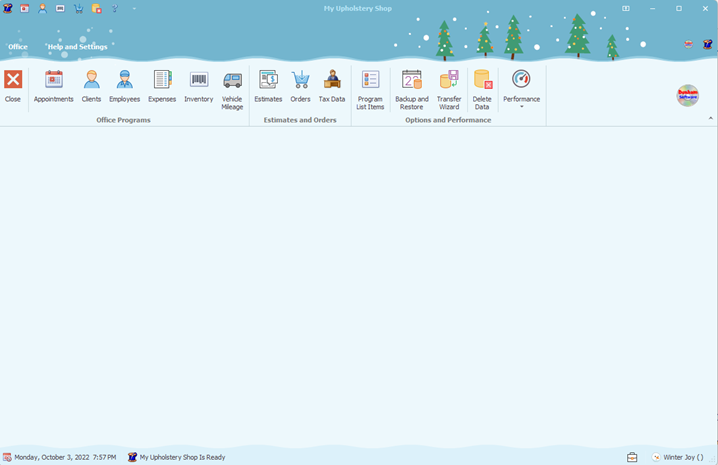
Task: Switch to Help and Settings tab
Action: click(x=78, y=47)
